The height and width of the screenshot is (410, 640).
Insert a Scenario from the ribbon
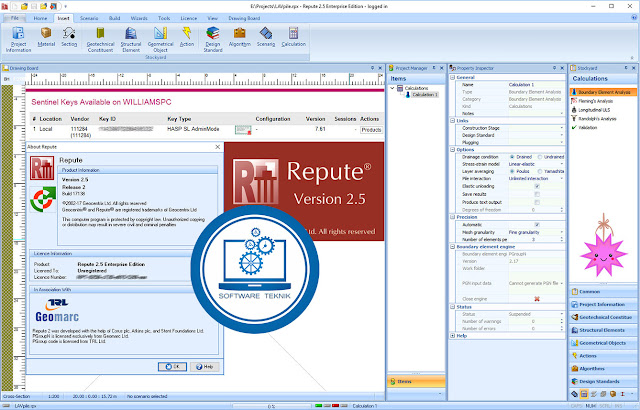[266, 37]
